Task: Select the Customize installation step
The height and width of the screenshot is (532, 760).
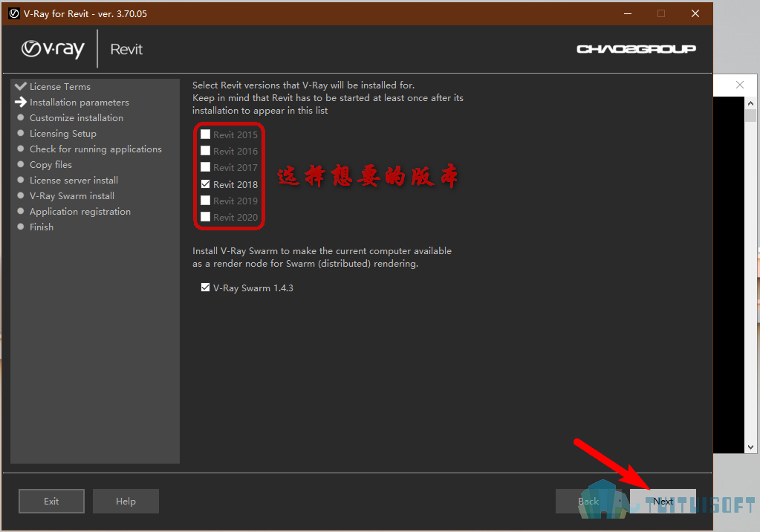Action: [77, 118]
